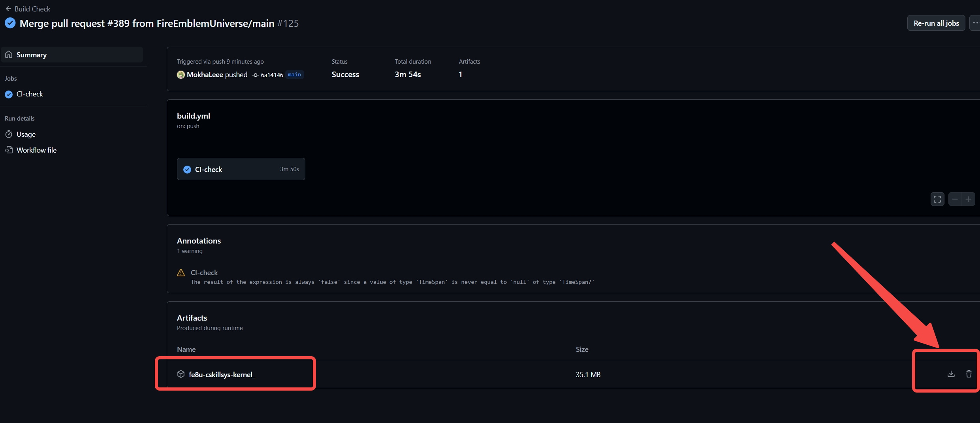
Task: Click the 'on: push' trigger text
Action: coord(188,126)
